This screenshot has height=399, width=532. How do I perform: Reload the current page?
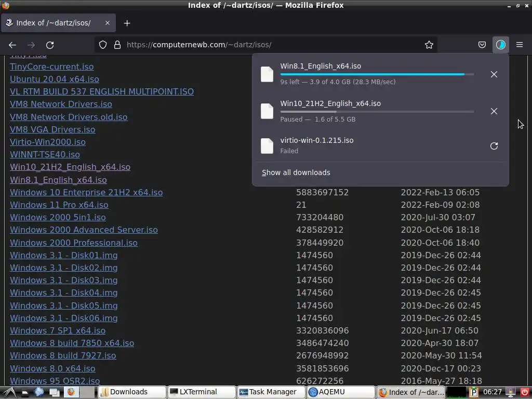(50, 45)
